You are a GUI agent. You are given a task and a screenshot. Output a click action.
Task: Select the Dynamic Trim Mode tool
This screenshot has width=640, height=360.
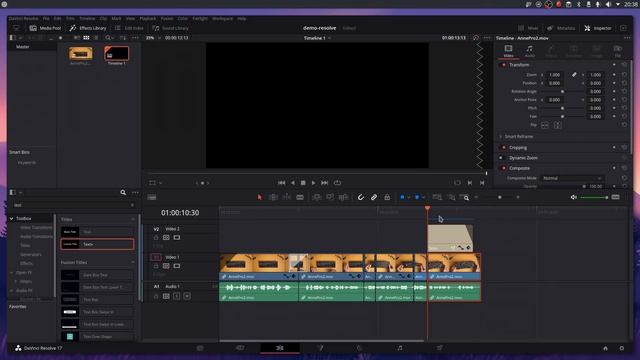tap(287, 197)
